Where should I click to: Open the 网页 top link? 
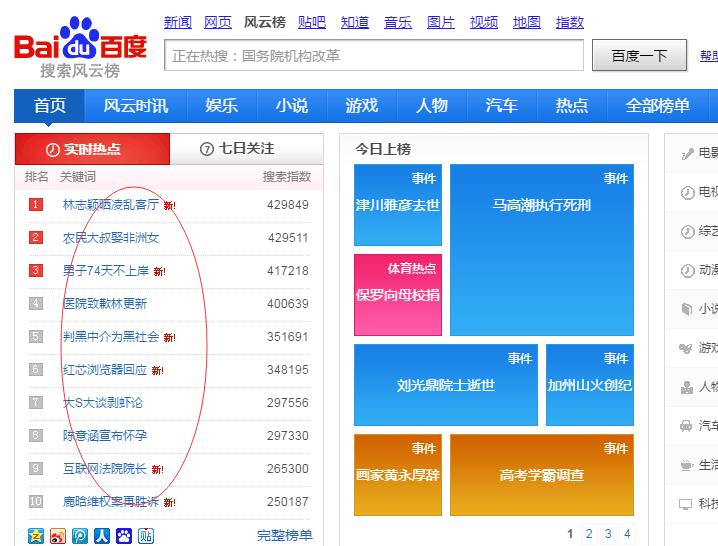click(x=218, y=22)
